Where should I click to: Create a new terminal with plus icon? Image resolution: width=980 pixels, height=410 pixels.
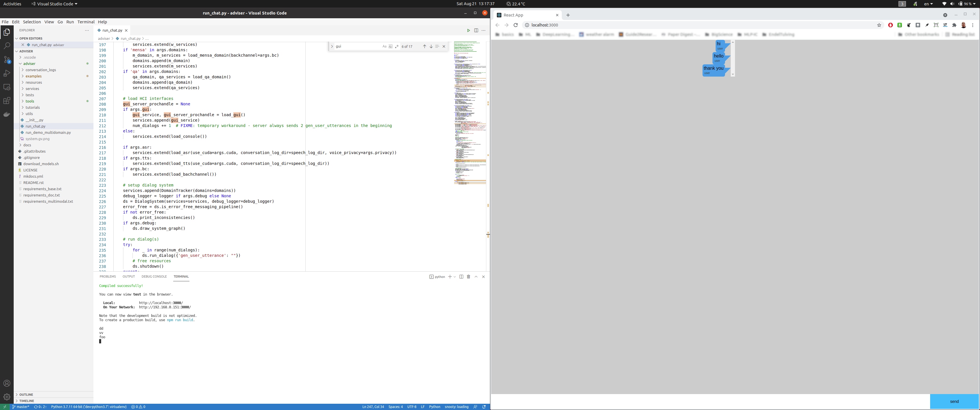(450, 276)
